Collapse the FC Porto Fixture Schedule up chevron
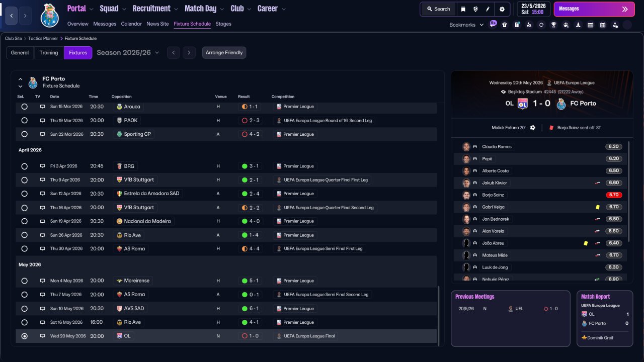The image size is (644, 362). [x=21, y=79]
